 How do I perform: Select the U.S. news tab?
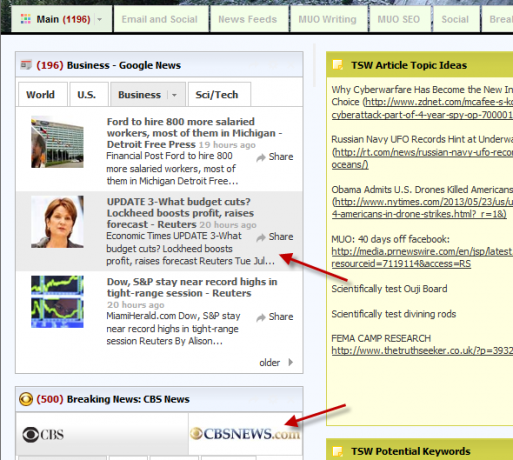click(88, 95)
